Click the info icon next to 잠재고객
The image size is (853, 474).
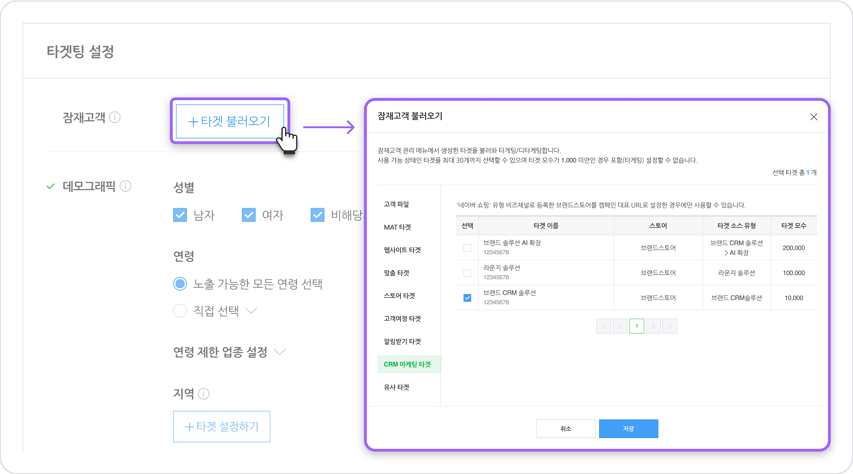(115, 118)
